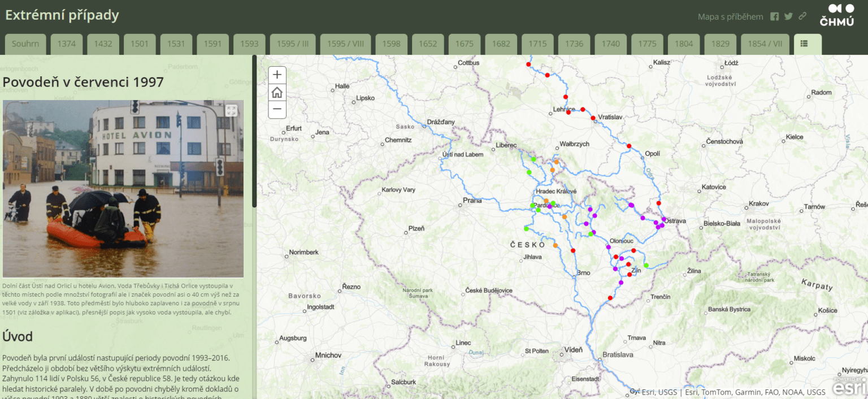Switch to the 1715 tab

click(x=537, y=44)
